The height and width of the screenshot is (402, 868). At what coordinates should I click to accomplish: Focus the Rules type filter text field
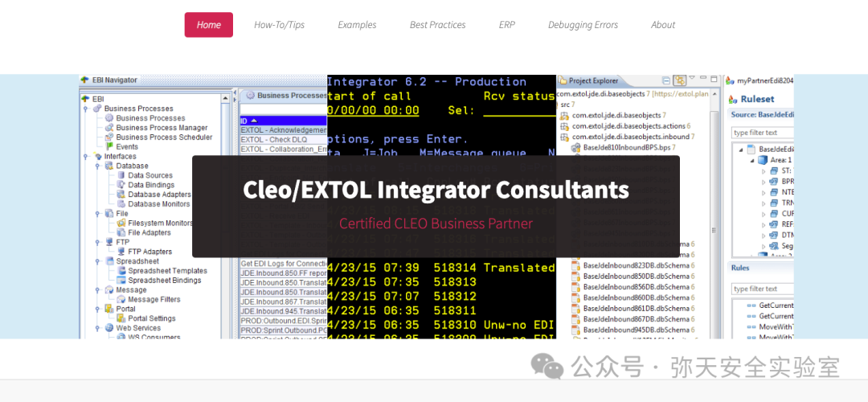click(x=762, y=289)
